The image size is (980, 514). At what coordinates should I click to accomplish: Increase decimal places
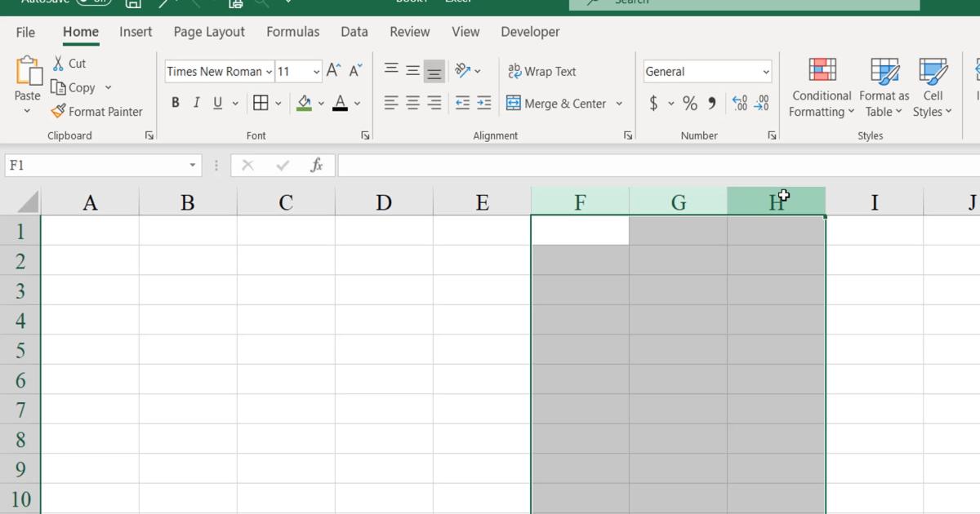tap(739, 103)
